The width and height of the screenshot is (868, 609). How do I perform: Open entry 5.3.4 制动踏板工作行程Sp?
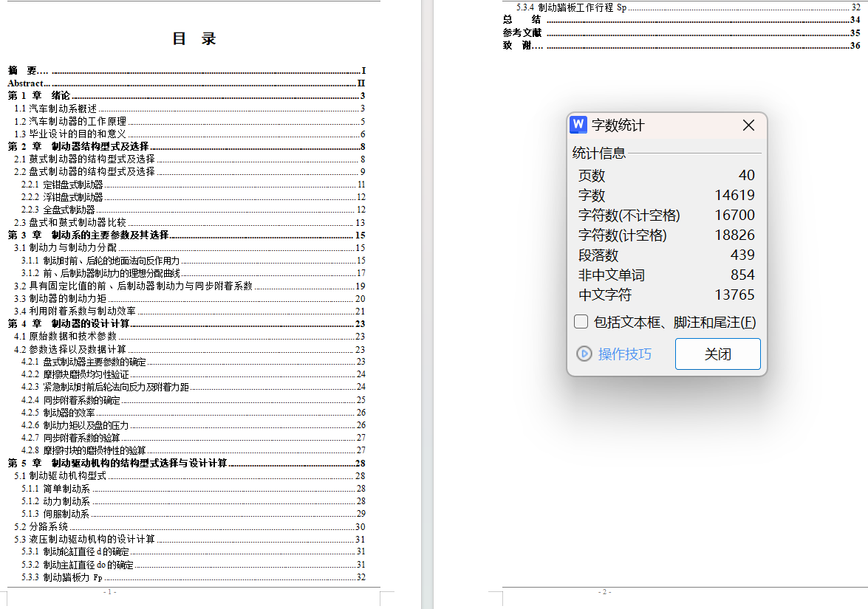pos(688,7)
